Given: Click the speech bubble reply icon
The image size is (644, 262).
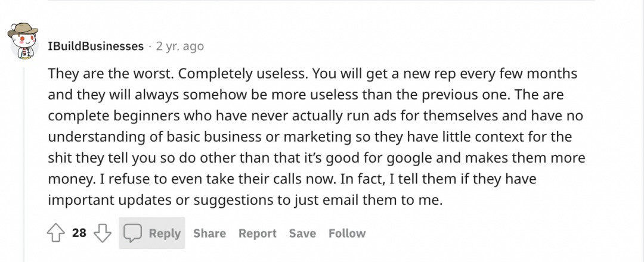Looking at the screenshot, I should click(x=132, y=233).
